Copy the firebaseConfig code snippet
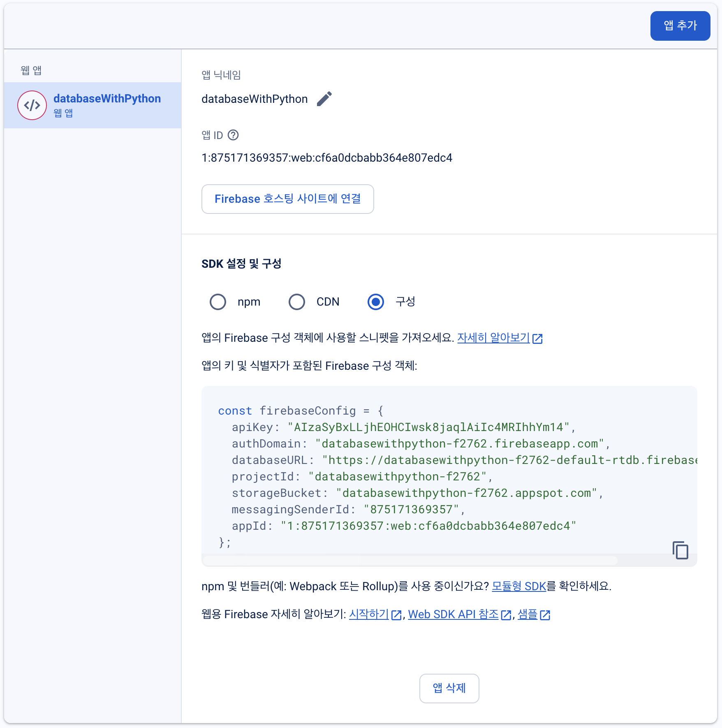Image resolution: width=722 pixels, height=728 pixels. 680,550
